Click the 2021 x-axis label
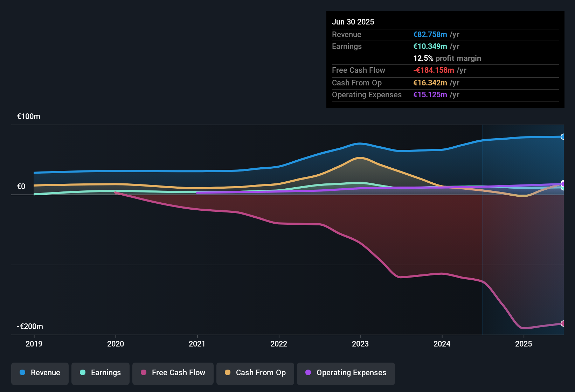This screenshot has height=392, width=575. 197,344
